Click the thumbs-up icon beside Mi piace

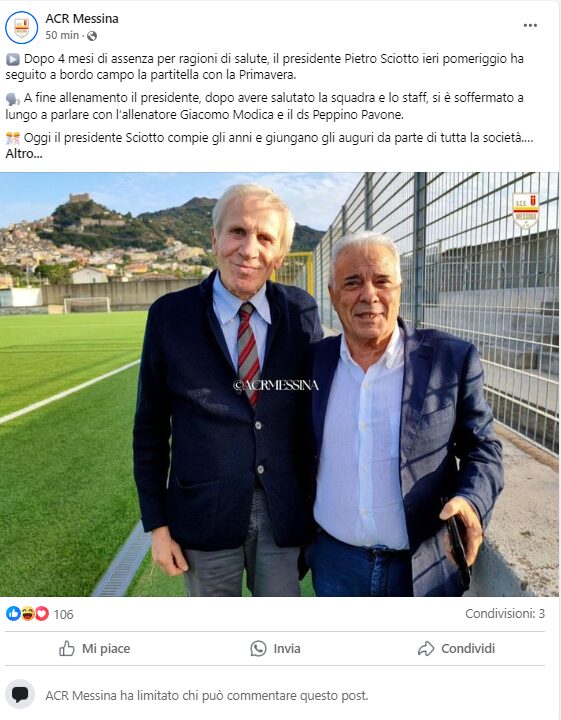click(67, 648)
